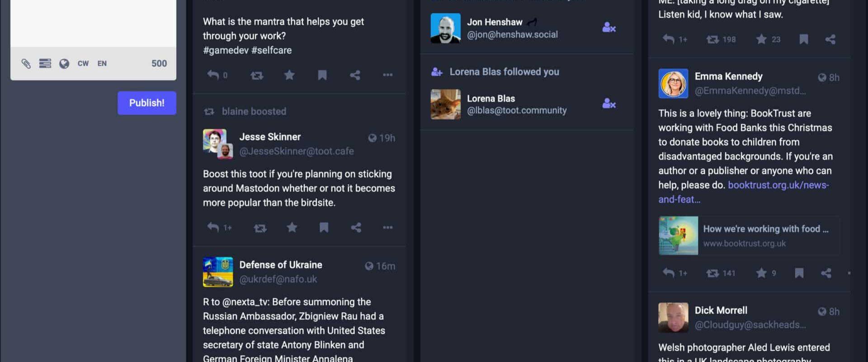Screen dimensions: 868x362
Task: Unfollow Lorena Blas using the person icon
Action: pyautogui.click(x=609, y=104)
